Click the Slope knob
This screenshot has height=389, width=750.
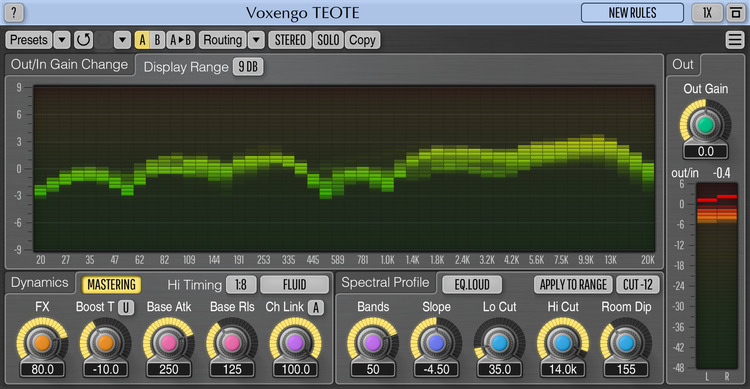click(436, 343)
